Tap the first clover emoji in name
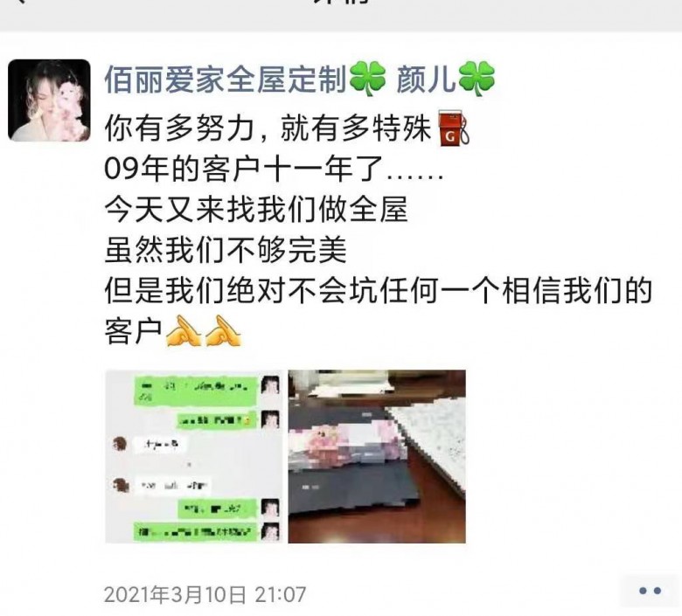682x616 pixels. [x=367, y=80]
